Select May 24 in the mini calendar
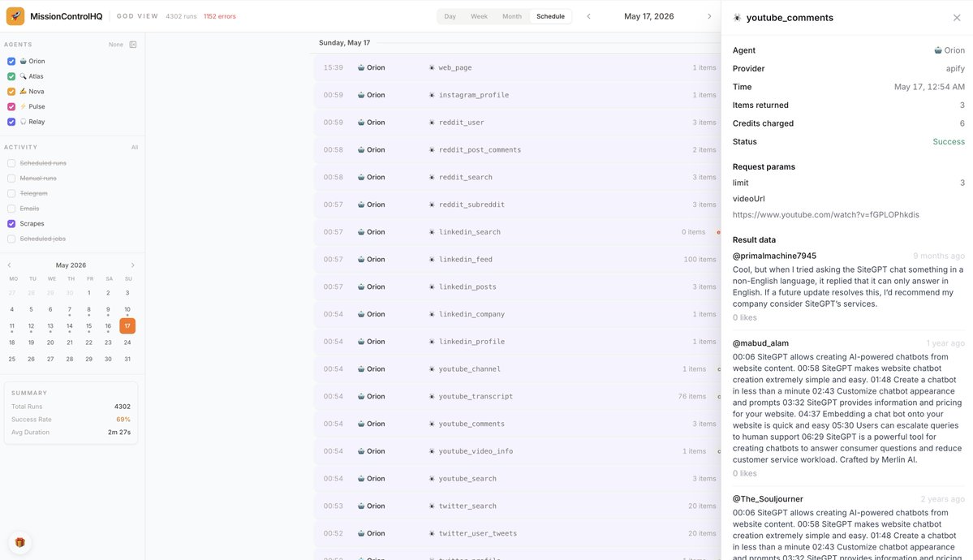The height and width of the screenshot is (560, 973). coord(127,342)
